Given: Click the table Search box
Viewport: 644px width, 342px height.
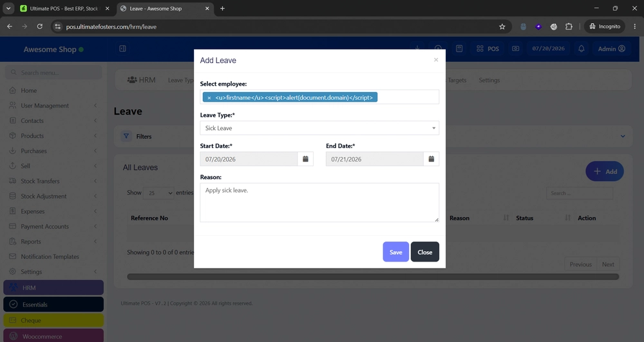Looking at the screenshot, I should coord(579,193).
